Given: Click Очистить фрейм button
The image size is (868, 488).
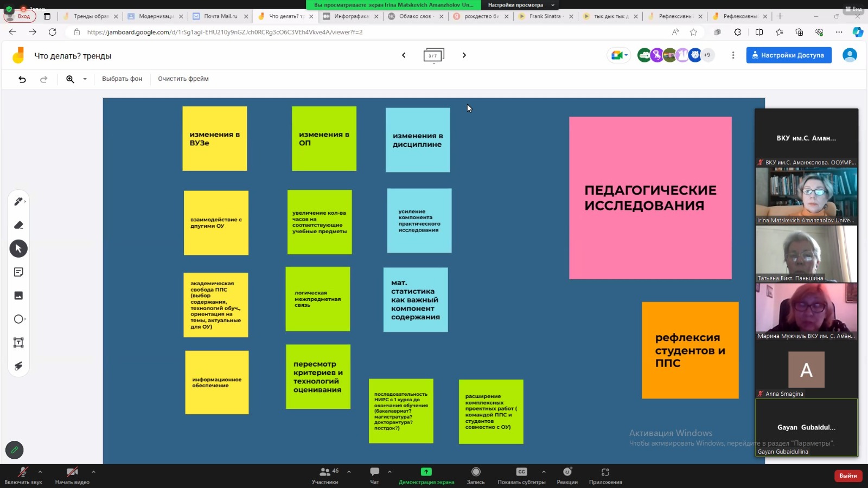Looking at the screenshot, I should (x=183, y=79).
